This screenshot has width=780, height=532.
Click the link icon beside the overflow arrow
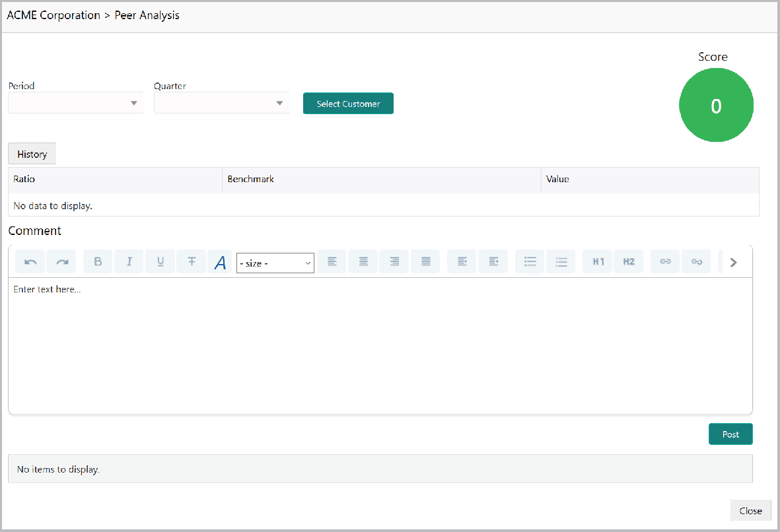[x=696, y=261]
